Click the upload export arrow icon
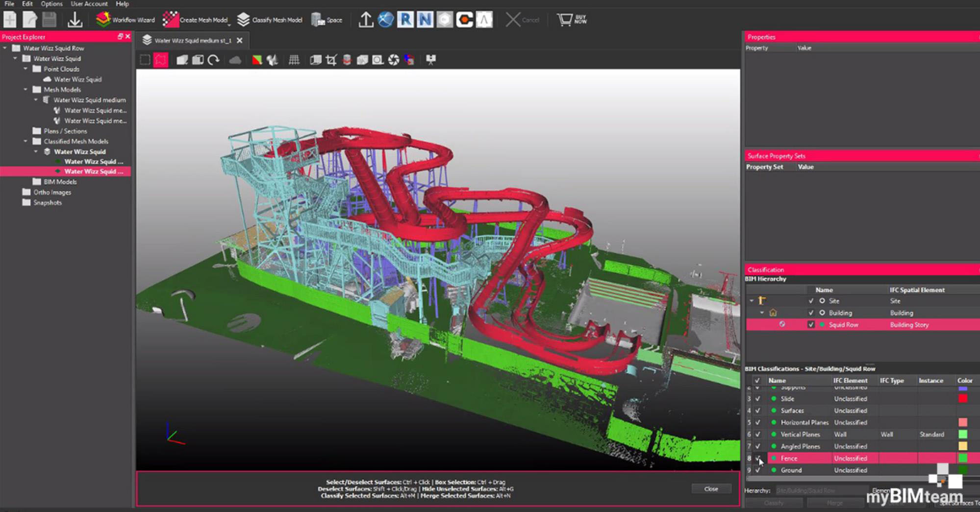980x512 pixels. click(365, 20)
